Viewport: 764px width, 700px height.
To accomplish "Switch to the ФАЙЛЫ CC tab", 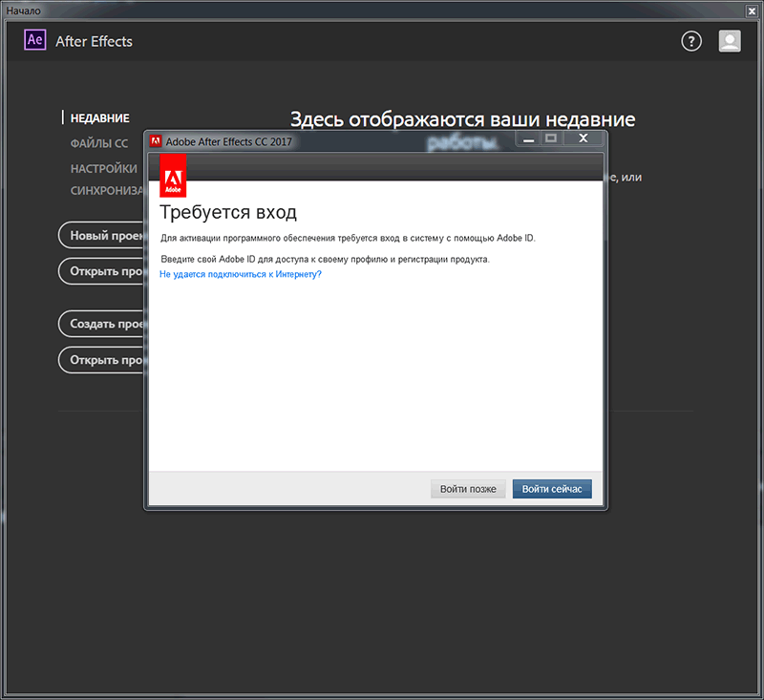I will coord(99,143).
